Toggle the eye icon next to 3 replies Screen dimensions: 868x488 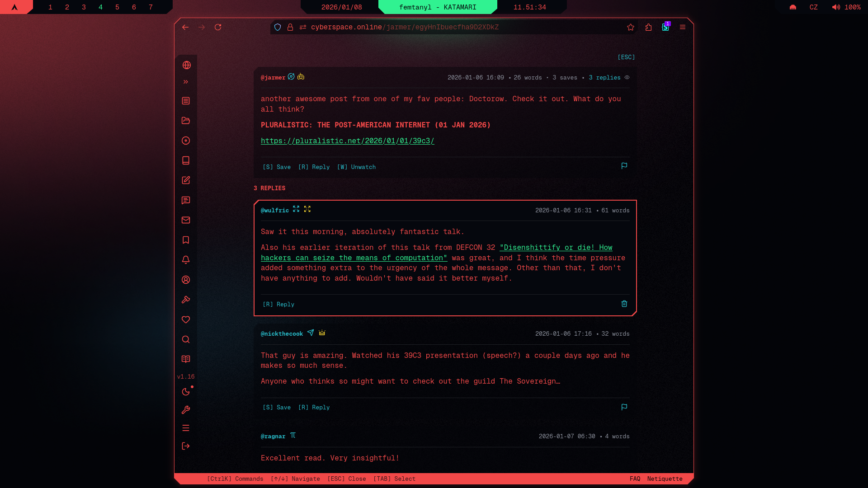[627, 77]
